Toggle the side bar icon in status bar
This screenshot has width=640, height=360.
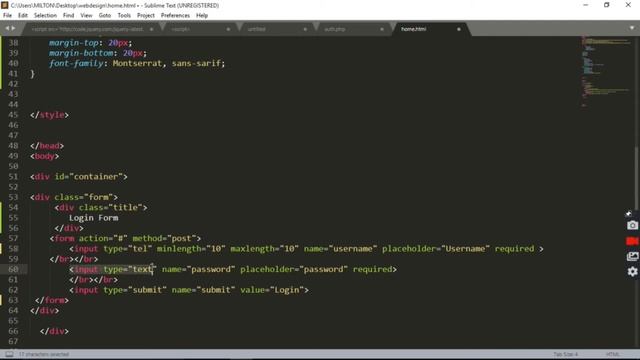9,354
